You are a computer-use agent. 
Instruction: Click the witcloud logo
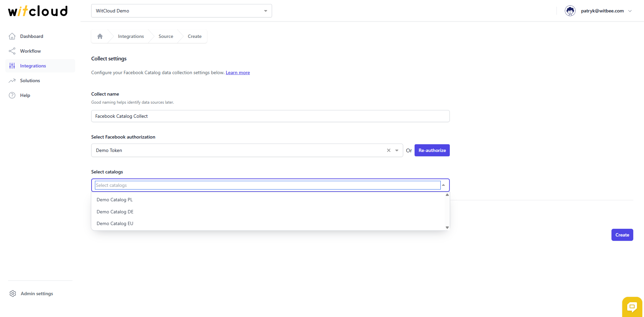pyautogui.click(x=38, y=11)
